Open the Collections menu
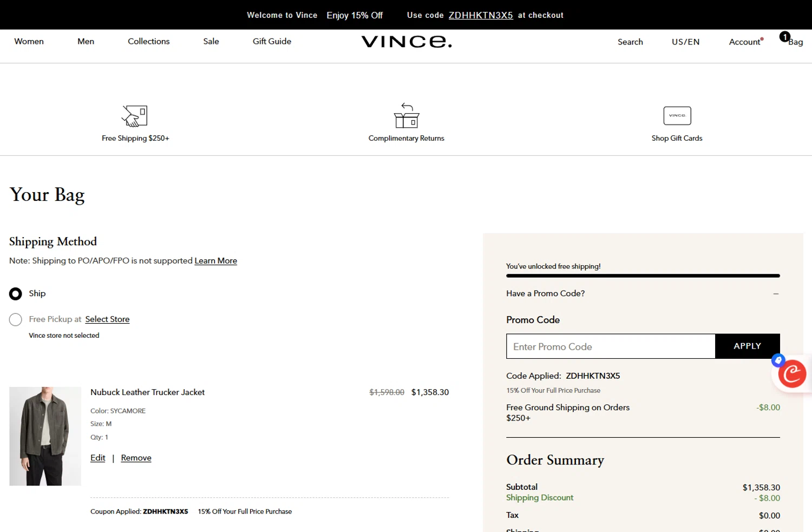 point(148,41)
